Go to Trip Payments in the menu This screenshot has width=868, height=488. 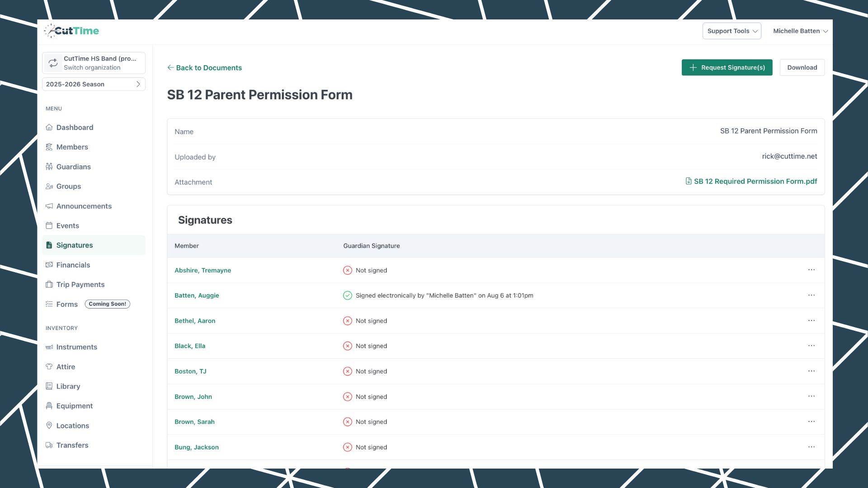pyautogui.click(x=80, y=284)
